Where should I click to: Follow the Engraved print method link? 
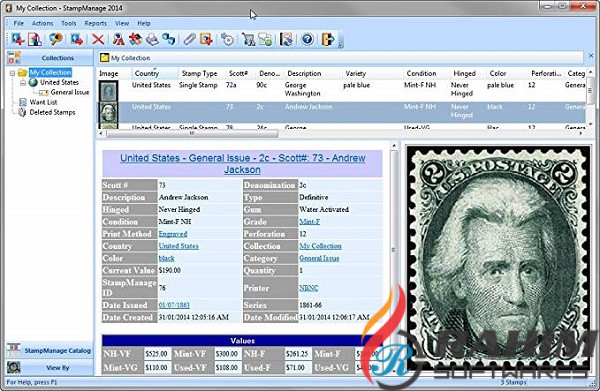point(173,234)
